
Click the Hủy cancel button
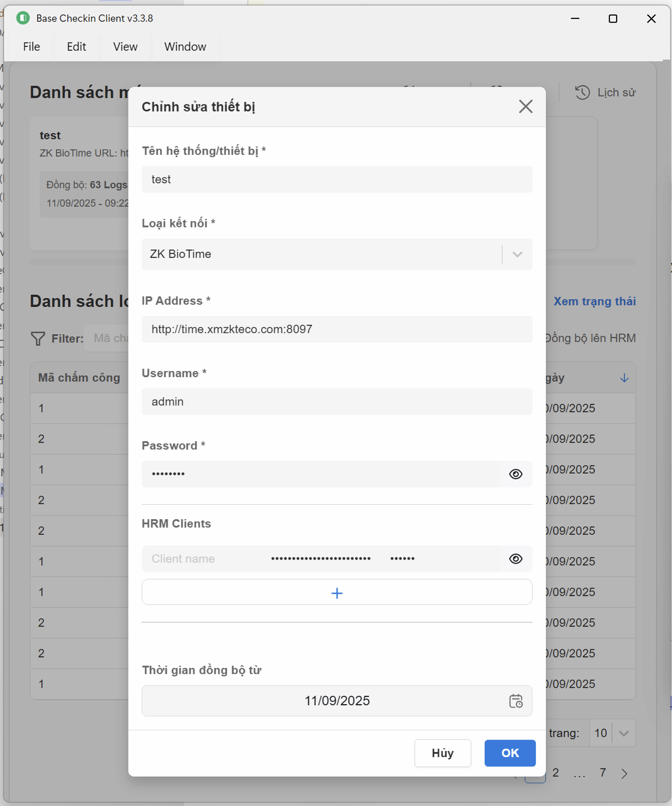(x=442, y=753)
